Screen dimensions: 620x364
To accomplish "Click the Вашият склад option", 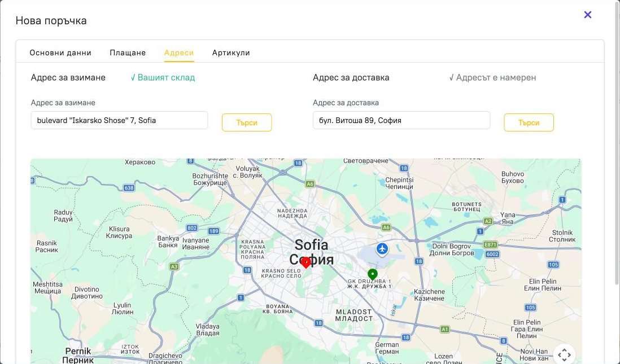I will tap(163, 77).
